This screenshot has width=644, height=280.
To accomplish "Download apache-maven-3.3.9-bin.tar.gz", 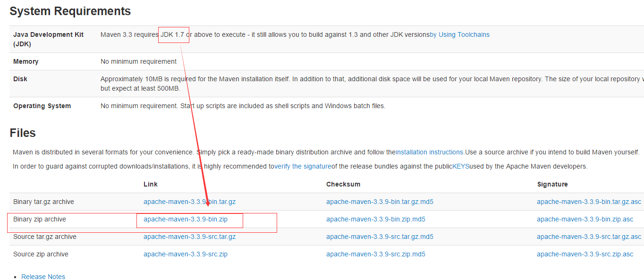I will [x=190, y=202].
